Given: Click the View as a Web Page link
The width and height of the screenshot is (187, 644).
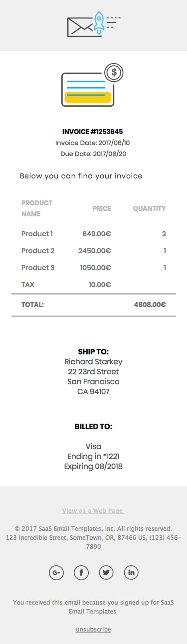Looking at the screenshot, I should [x=93, y=511].
